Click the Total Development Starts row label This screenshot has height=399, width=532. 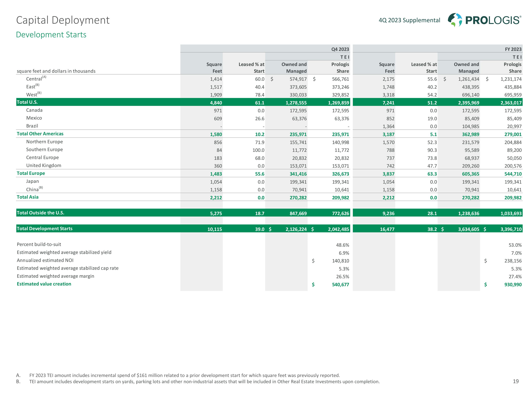[45, 229]
